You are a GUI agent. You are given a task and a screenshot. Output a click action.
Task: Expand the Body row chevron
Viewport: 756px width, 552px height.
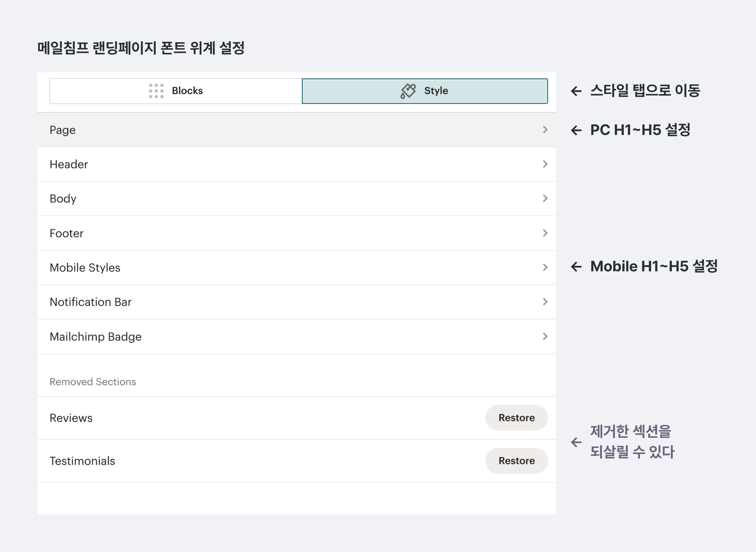[545, 199]
